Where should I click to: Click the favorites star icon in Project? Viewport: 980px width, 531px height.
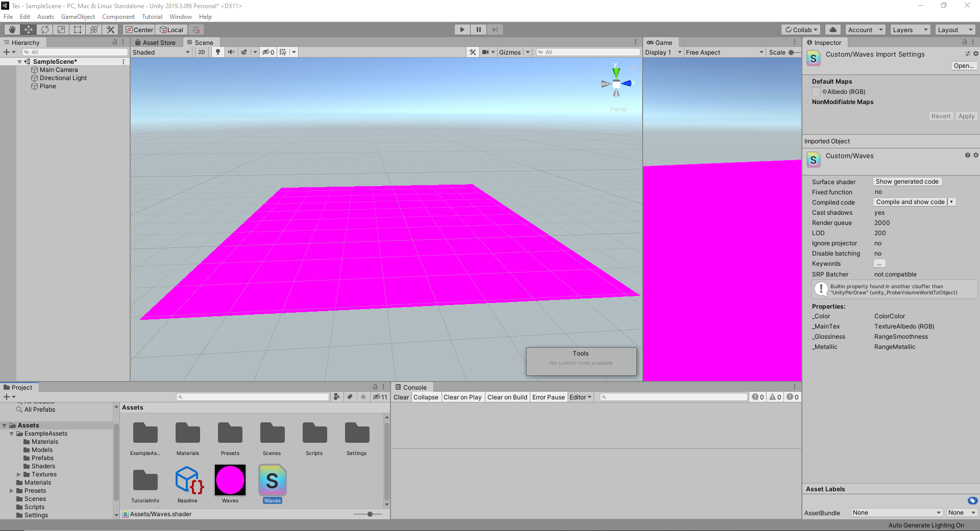363,397
